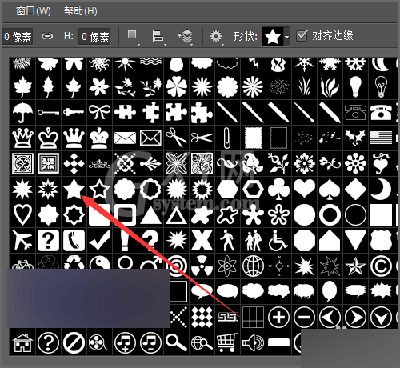Pick the yin yang shape
The image size is (400, 368).
tap(99, 263)
